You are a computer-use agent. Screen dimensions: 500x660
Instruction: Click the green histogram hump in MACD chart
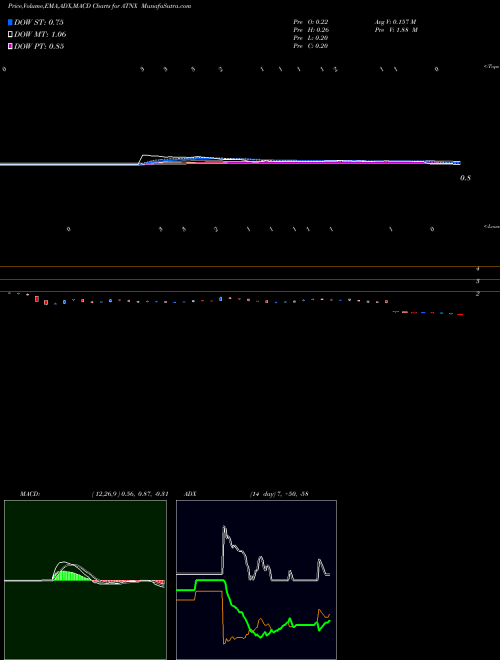click(71, 575)
